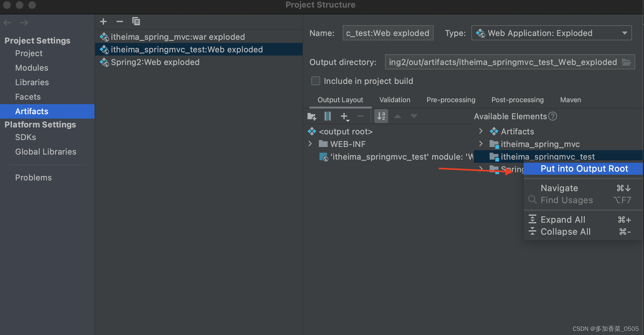Remove the selected layout element
Viewport: 644px width, 335px height.
click(360, 116)
